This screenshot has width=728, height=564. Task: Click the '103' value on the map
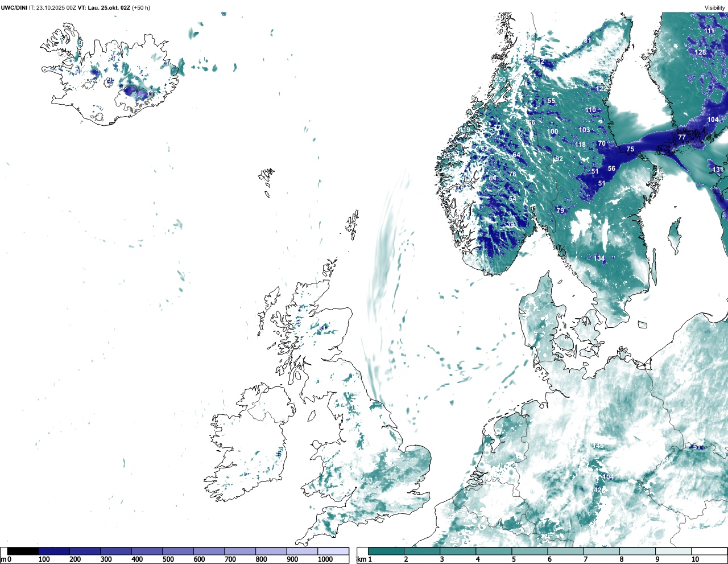coord(584,130)
